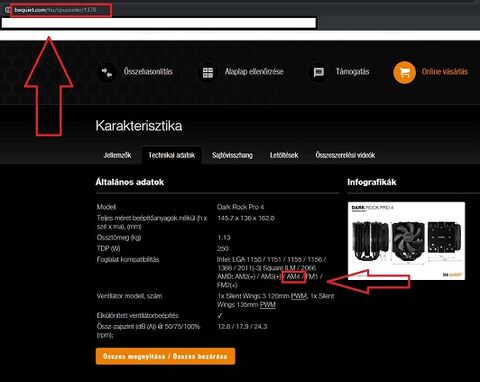This screenshot has height=382, width=480.
Task: Click the motherboard check grid icon
Action: click(x=208, y=72)
